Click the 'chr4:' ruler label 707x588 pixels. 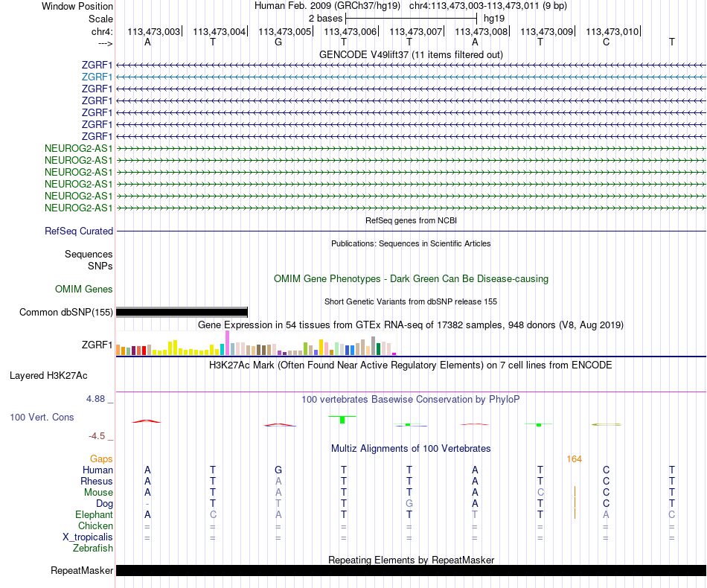pyautogui.click(x=102, y=31)
